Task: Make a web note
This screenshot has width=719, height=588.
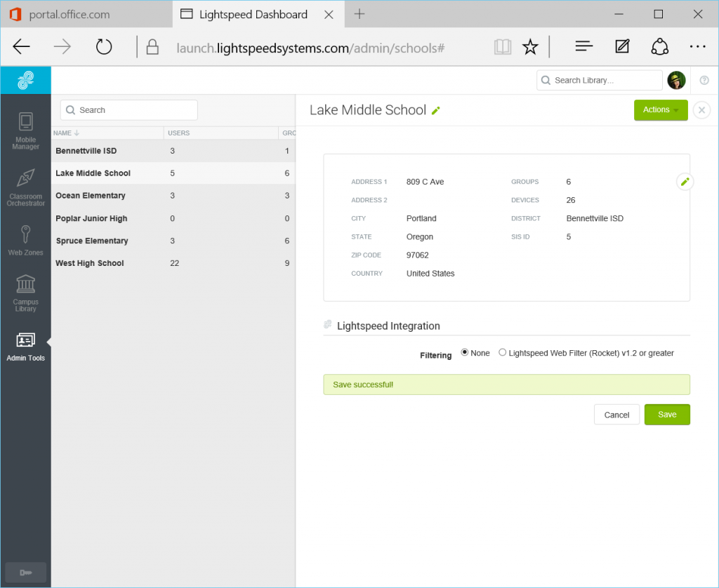Action: 622,46
